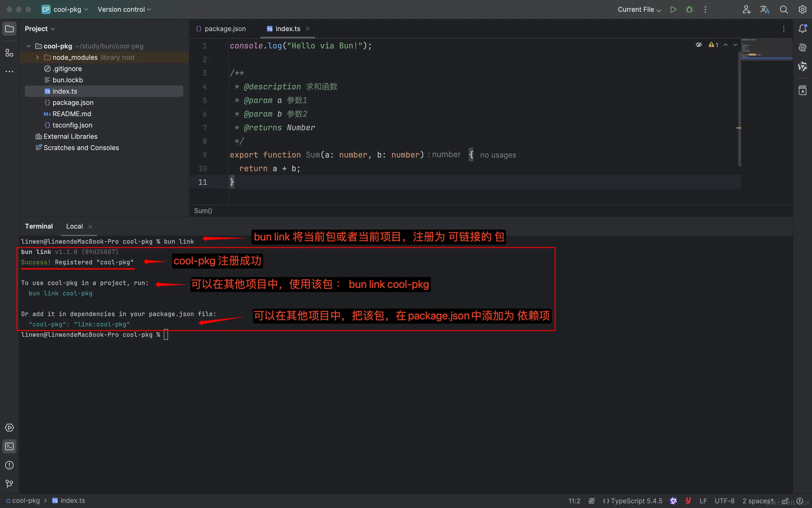This screenshot has height=508, width=812.
Task: Open the Notifications bell
Action: (803, 28)
